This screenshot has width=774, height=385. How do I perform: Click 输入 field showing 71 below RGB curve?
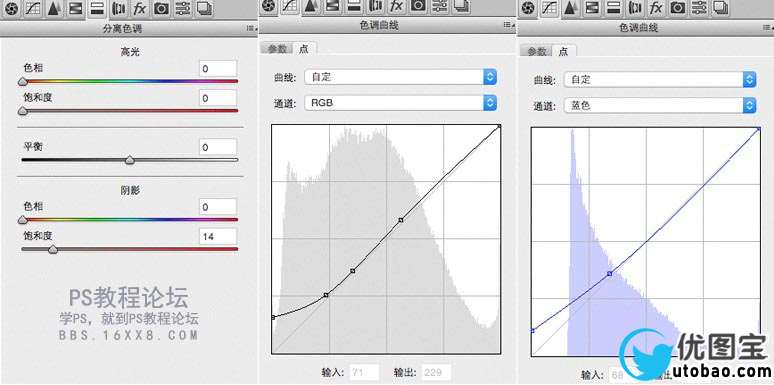[365, 372]
